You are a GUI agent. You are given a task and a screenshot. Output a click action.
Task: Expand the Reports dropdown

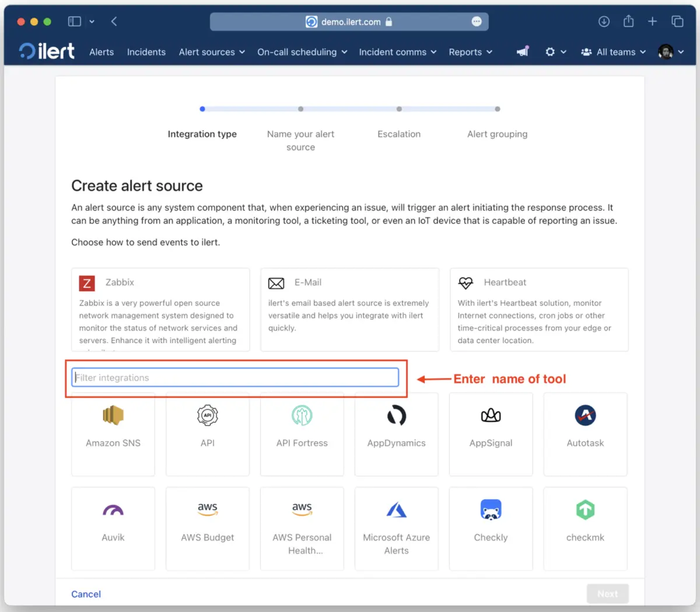[471, 52]
